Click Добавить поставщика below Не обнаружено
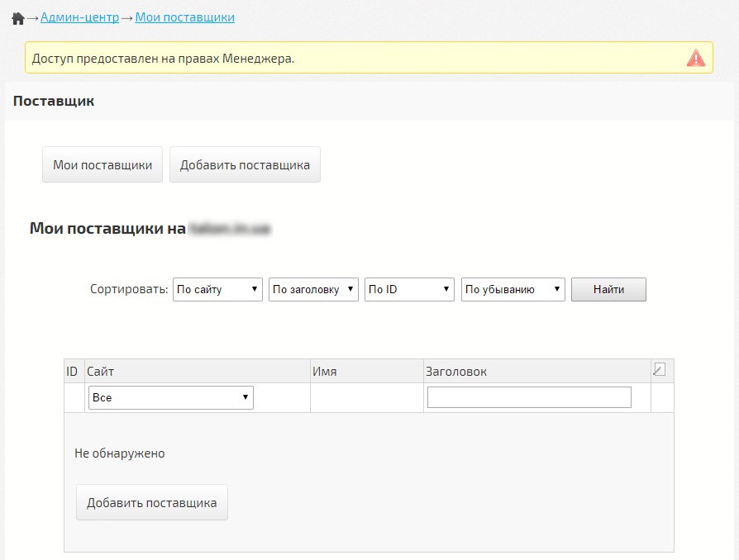The width and height of the screenshot is (739, 560). pyautogui.click(x=152, y=503)
